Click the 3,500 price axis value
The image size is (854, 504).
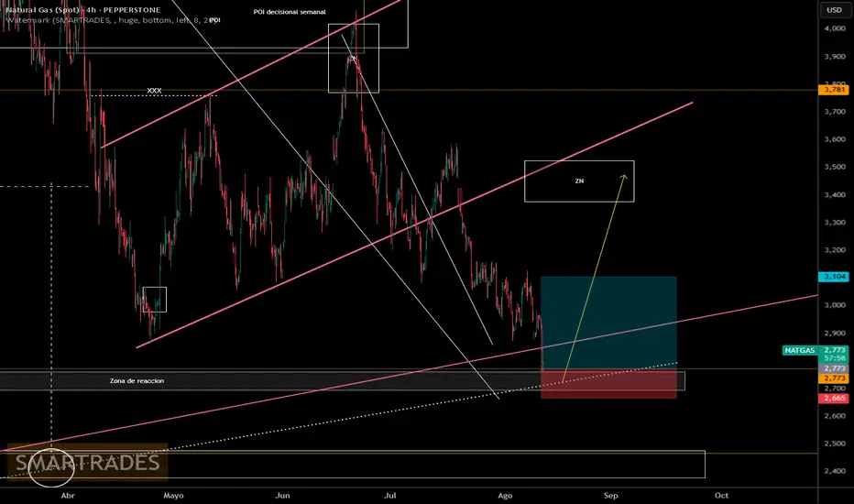[835, 167]
